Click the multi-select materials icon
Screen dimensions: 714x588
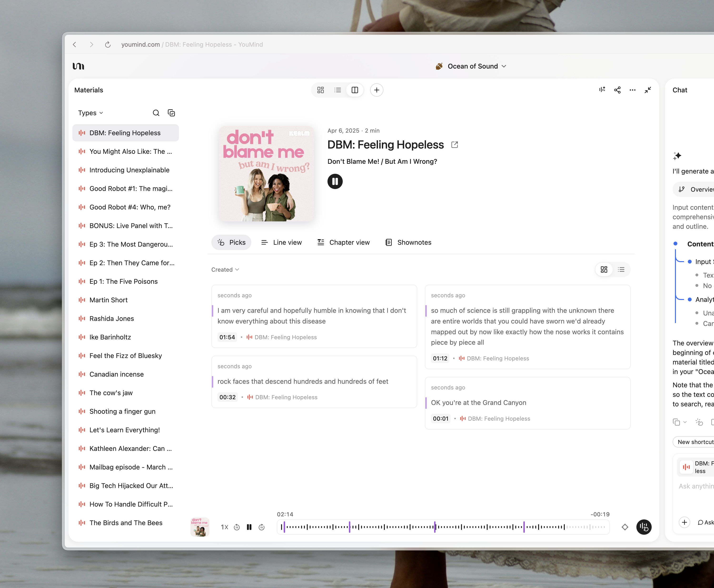(171, 113)
